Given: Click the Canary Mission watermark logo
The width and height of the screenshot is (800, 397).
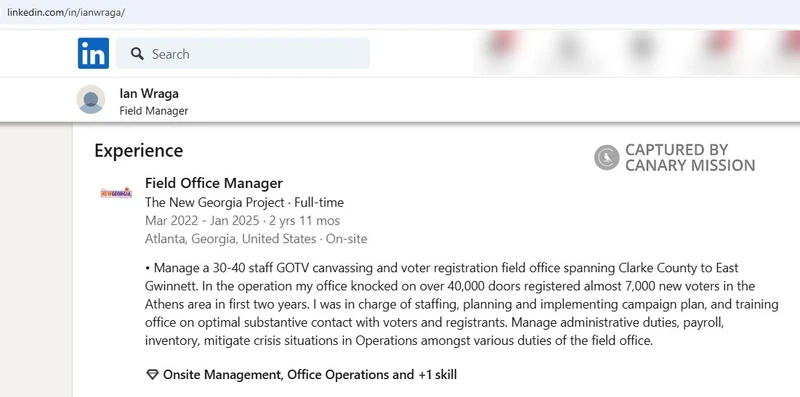Looking at the screenshot, I should [x=607, y=157].
